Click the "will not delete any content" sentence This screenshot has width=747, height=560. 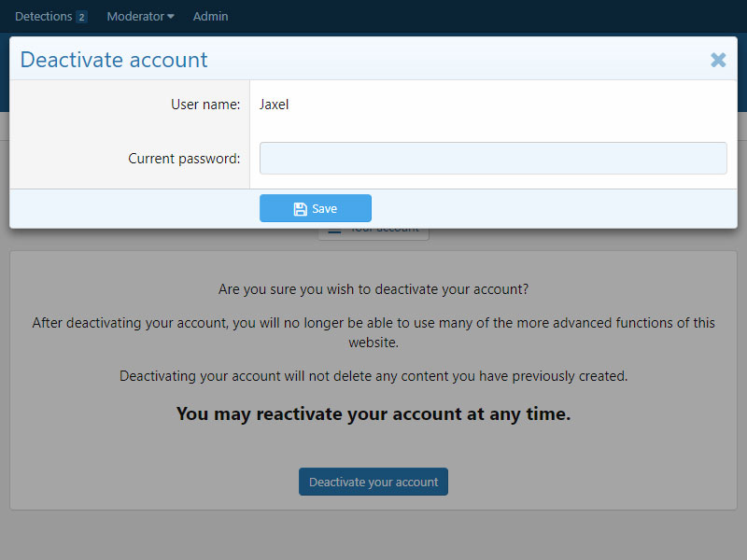pos(373,376)
